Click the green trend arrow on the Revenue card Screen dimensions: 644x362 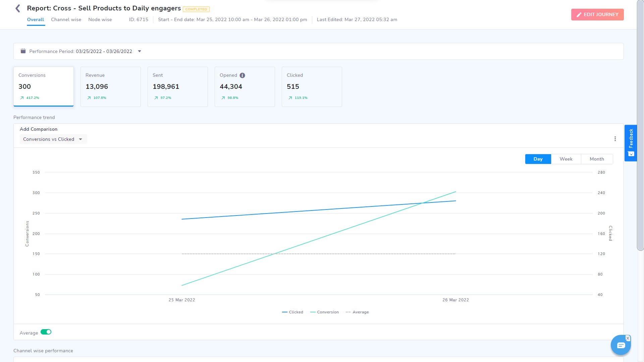point(89,98)
